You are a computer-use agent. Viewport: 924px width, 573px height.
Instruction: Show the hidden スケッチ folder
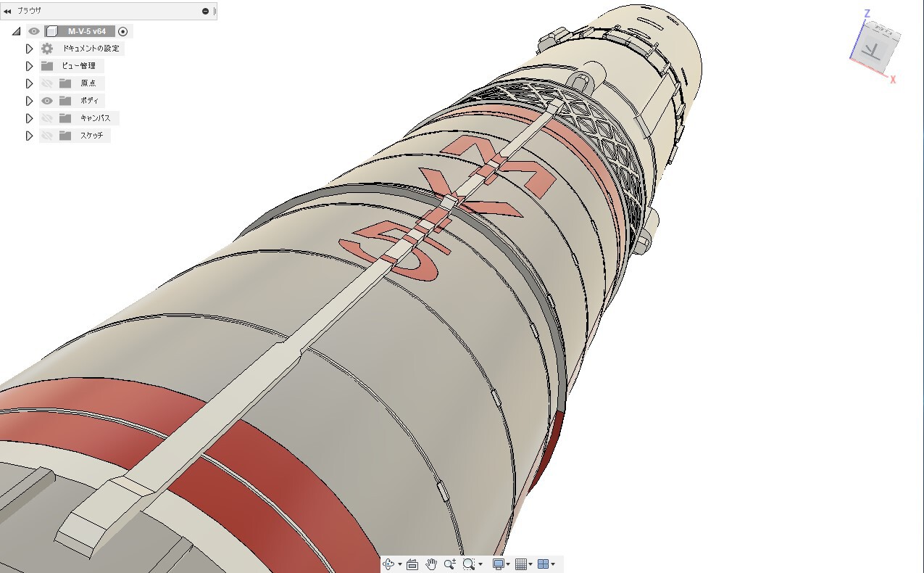(47, 136)
